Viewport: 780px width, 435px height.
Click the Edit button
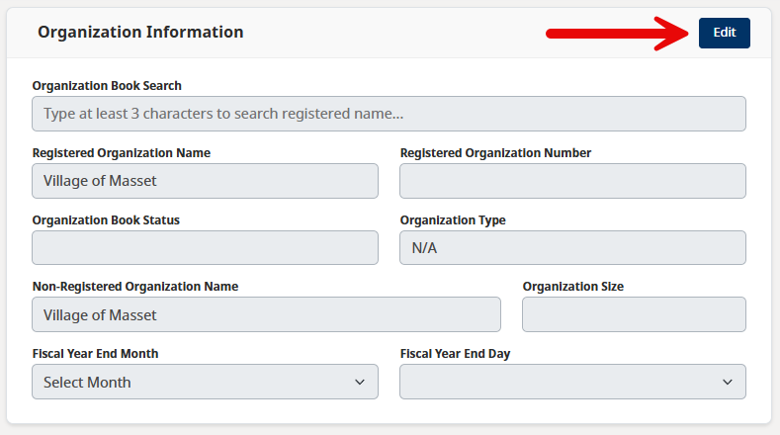pyautogui.click(x=724, y=33)
